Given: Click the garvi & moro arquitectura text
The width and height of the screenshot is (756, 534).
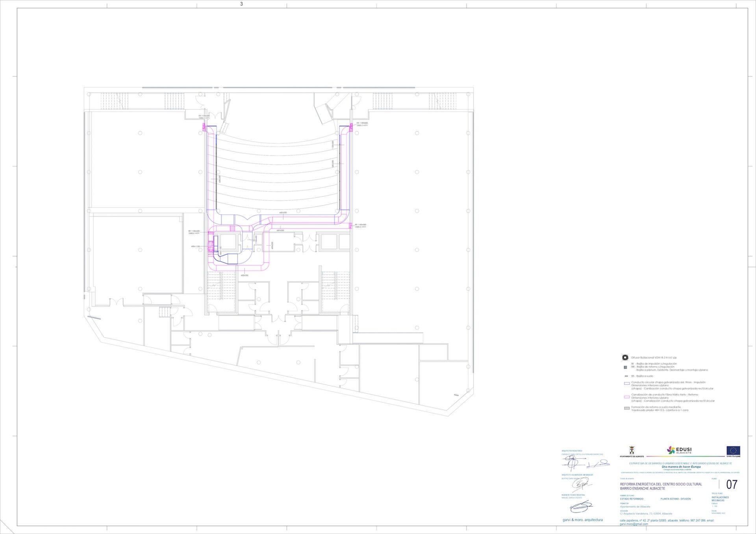Looking at the screenshot, I should point(582,520).
